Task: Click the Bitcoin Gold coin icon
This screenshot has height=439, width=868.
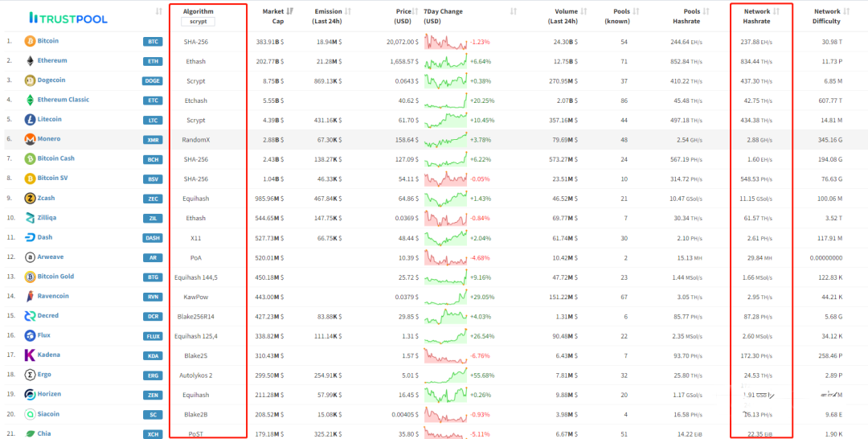Action: coord(30,277)
